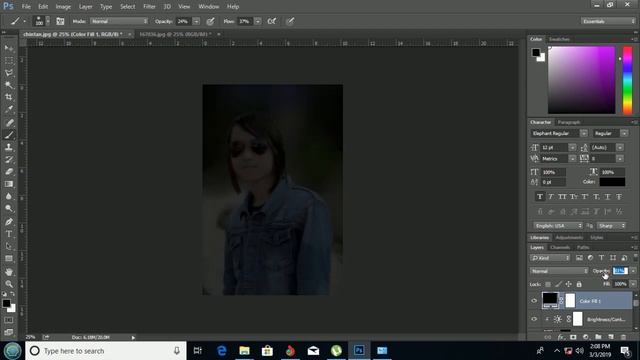Image resolution: width=640 pixels, height=360 pixels.
Task: Select the Zoom tool in the toolbox
Action: 9,284
